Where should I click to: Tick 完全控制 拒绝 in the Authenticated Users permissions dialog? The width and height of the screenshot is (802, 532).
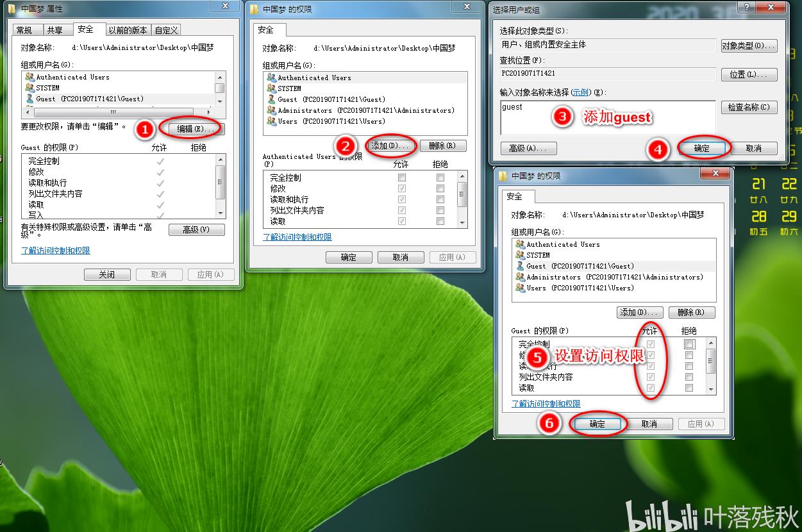coord(440,178)
